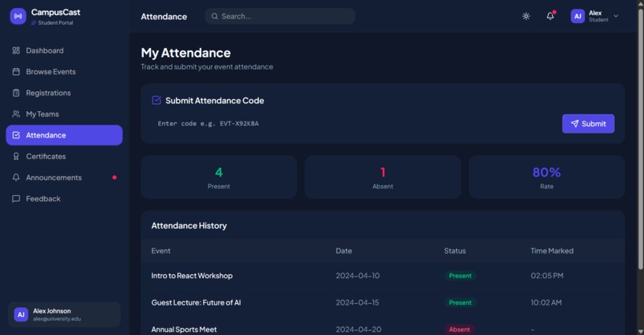Click the My Attendance page heading
Screen dimensions: 644x335
pyautogui.click(x=185, y=53)
